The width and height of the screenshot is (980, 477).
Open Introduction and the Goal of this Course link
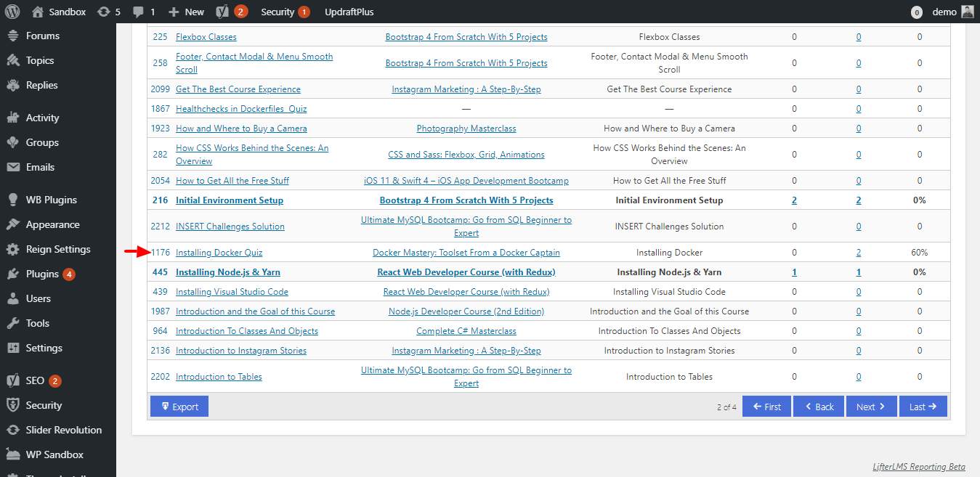[x=256, y=311]
